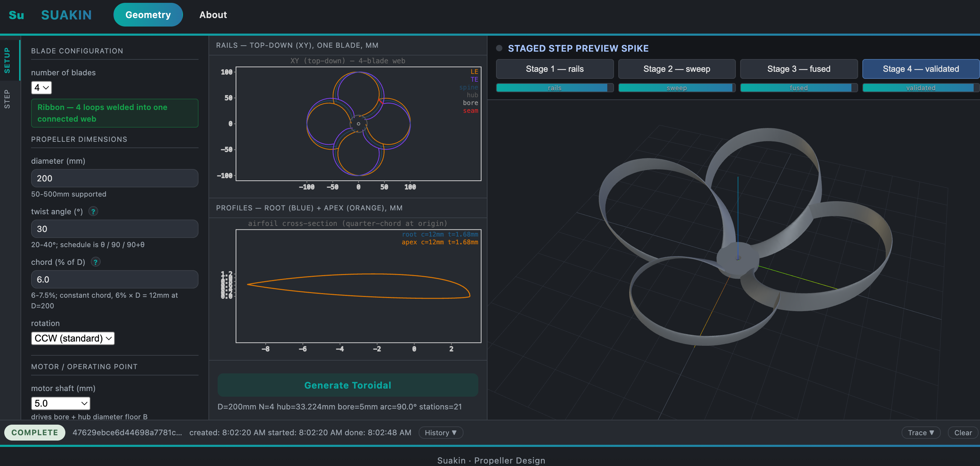Click the Generate Toroidal button

[x=348, y=385]
